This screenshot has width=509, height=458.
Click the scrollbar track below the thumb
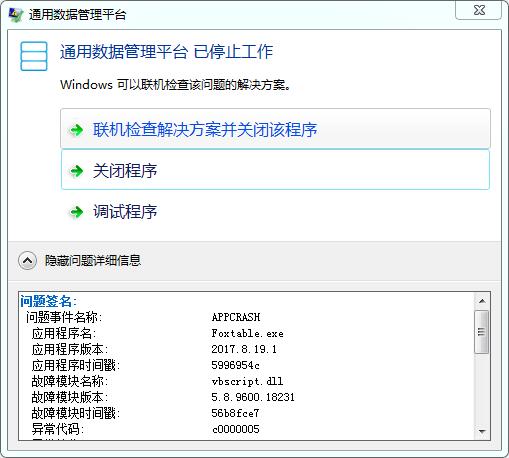pyautogui.click(x=482, y=389)
